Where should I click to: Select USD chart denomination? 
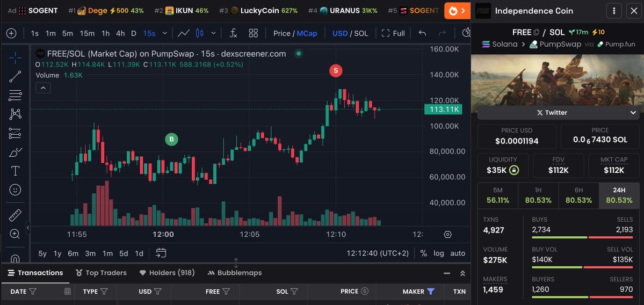tap(339, 34)
